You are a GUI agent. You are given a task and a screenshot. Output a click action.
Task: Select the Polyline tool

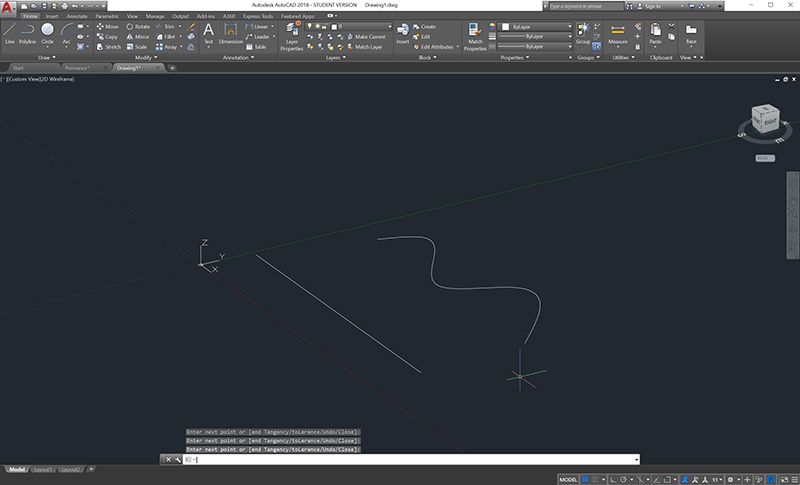click(28, 34)
